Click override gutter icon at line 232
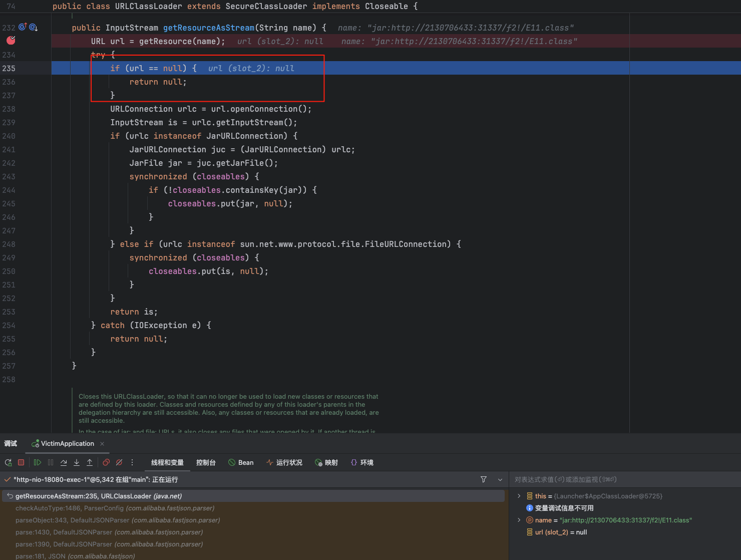Image resolution: width=741 pixels, height=560 pixels. tap(23, 27)
